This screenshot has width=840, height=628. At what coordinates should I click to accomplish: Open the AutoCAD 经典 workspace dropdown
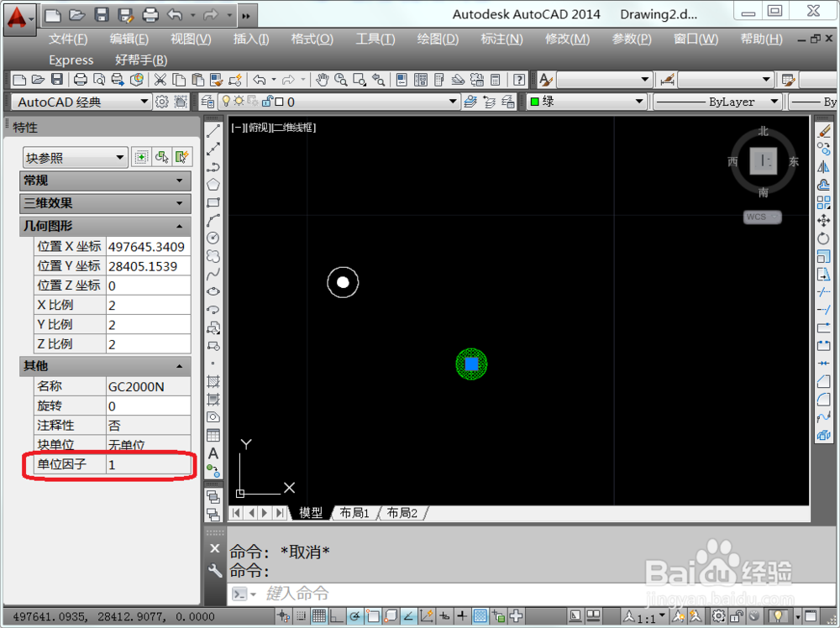pos(81,102)
